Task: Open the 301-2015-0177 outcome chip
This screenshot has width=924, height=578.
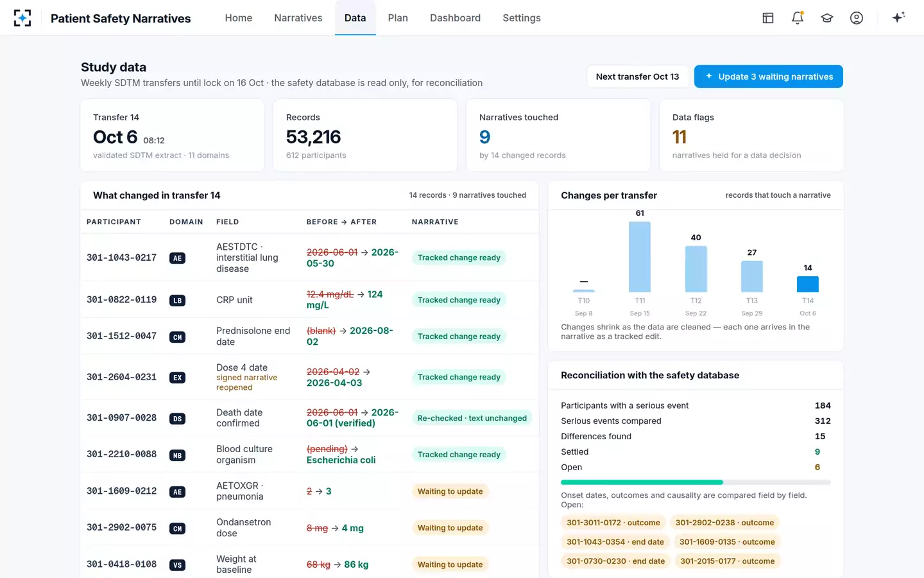Action: coord(728,561)
